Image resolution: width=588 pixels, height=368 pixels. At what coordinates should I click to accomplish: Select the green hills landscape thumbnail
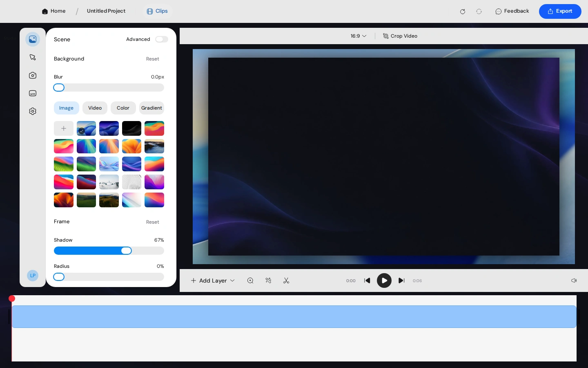tap(86, 200)
